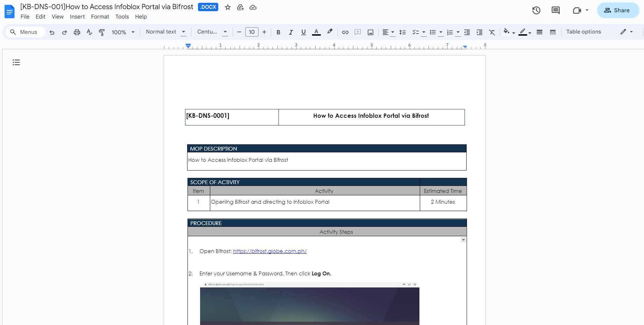Search the Menus box
The image size is (644, 325).
click(x=26, y=32)
